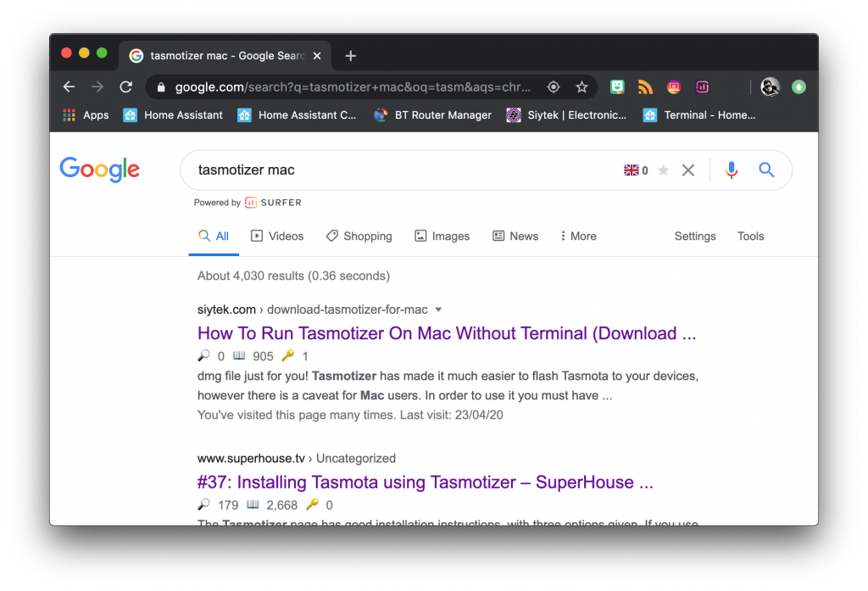
Task: Click the Google logo
Action: (x=100, y=170)
